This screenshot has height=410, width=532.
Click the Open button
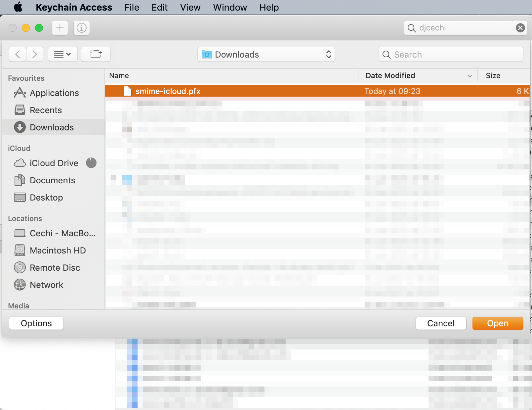click(498, 323)
